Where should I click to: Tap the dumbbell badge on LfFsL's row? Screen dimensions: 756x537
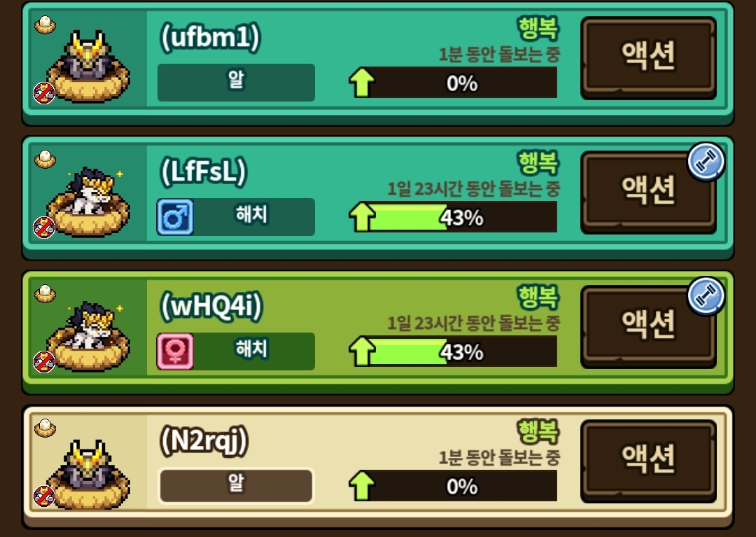pyautogui.click(x=706, y=162)
